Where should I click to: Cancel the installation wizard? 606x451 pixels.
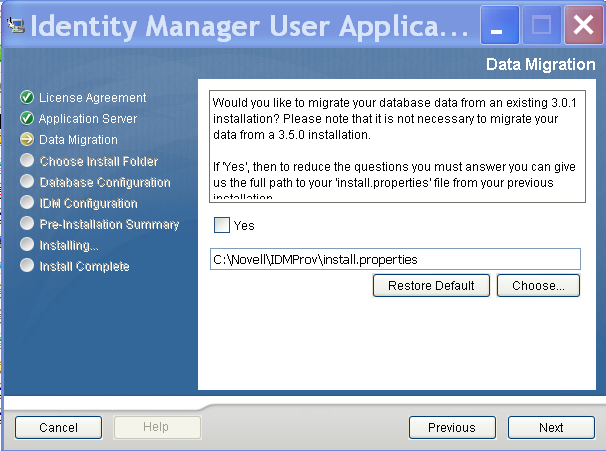pyautogui.click(x=58, y=427)
